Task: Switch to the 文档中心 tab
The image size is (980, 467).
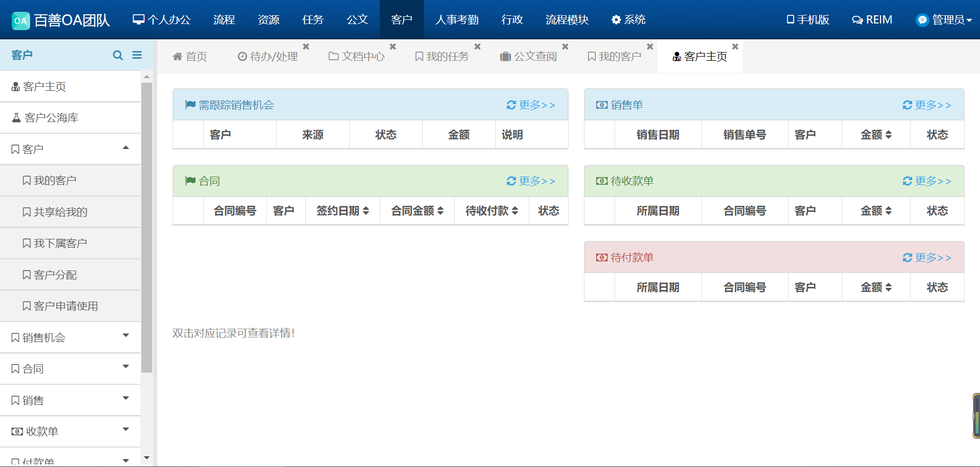Action: (x=357, y=57)
